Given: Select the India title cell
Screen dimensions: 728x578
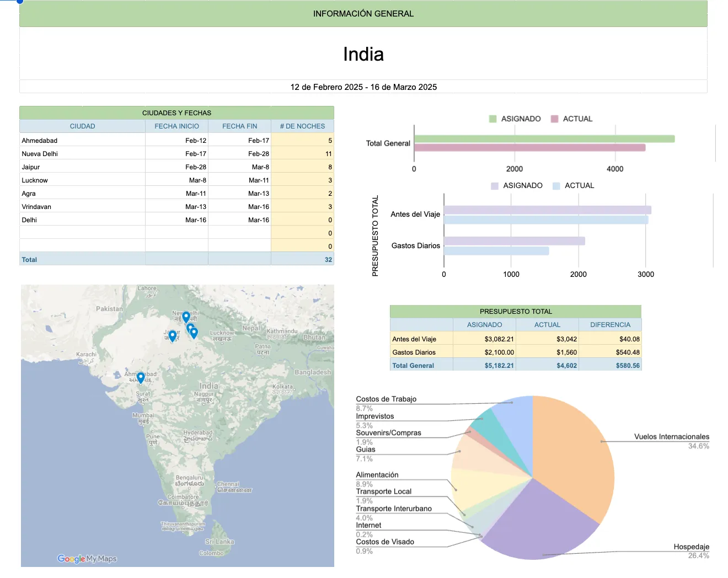Looking at the screenshot, I should [363, 54].
